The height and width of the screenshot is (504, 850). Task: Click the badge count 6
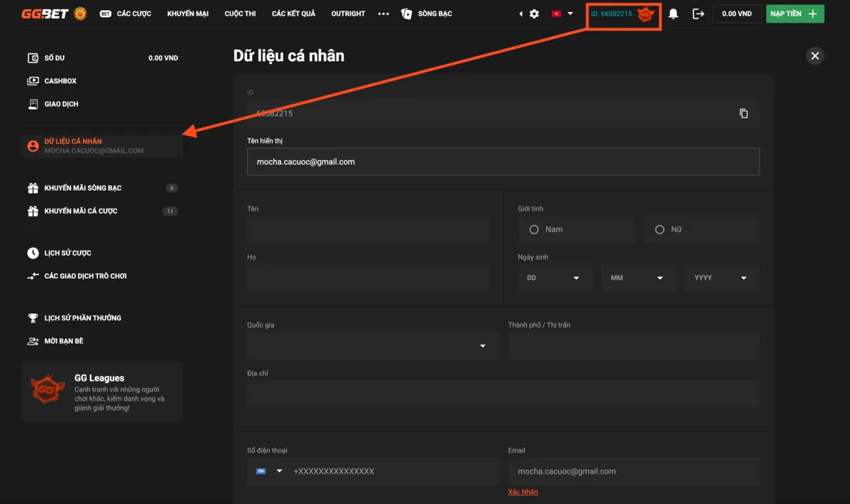pyautogui.click(x=171, y=188)
